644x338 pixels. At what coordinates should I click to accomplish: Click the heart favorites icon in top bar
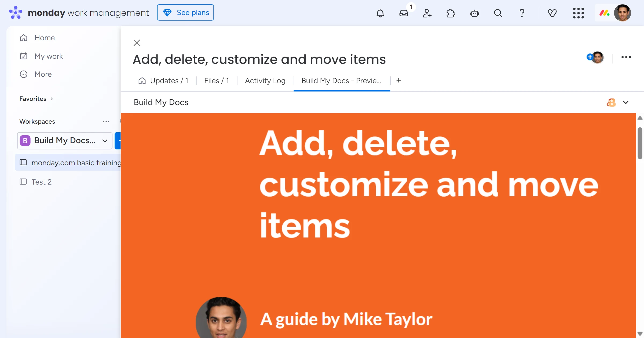(x=552, y=13)
